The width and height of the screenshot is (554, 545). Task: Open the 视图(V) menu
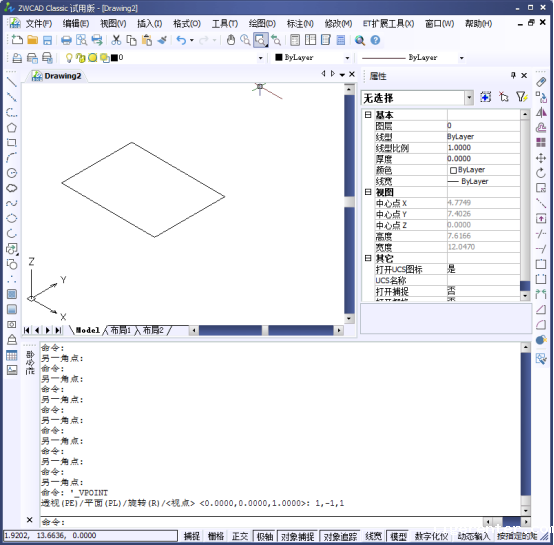pyautogui.click(x=113, y=24)
